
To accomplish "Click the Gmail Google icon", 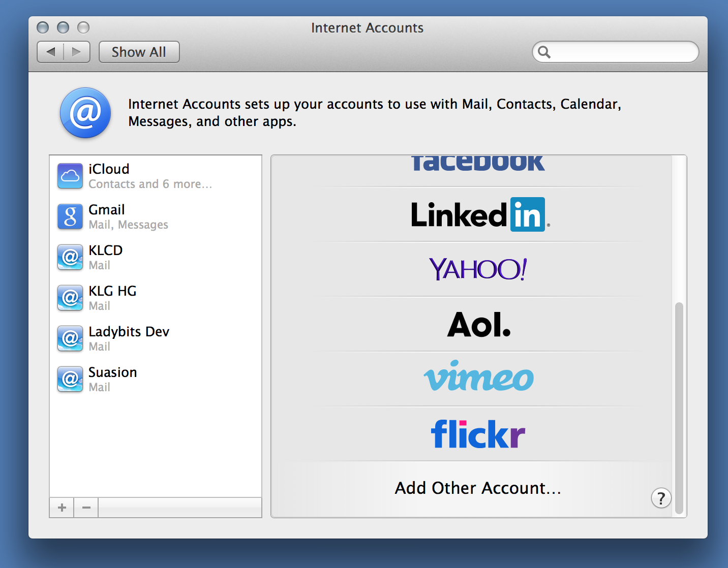I will (x=70, y=216).
